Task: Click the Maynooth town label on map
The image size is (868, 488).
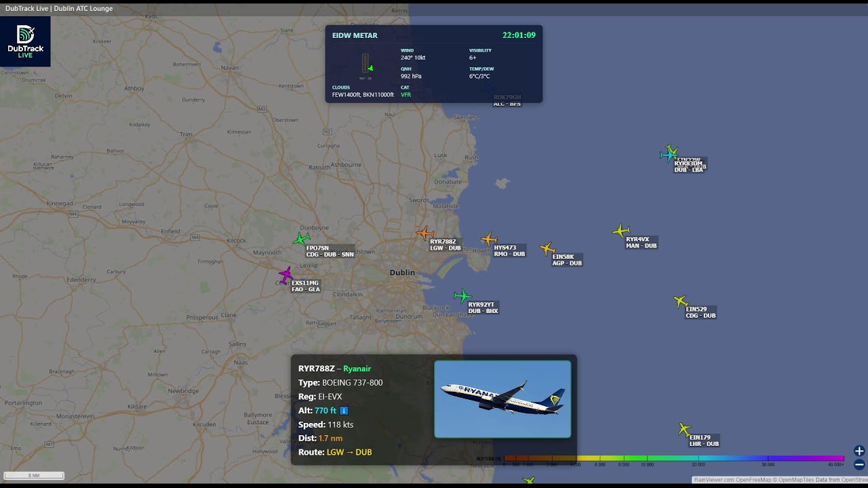Action: coord(267,253)
